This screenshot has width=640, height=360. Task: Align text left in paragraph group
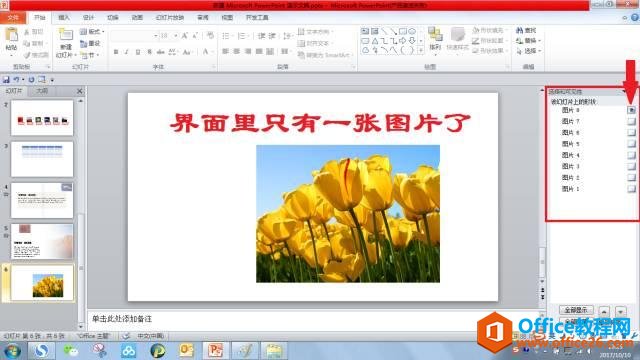click(x=226, y=51)
